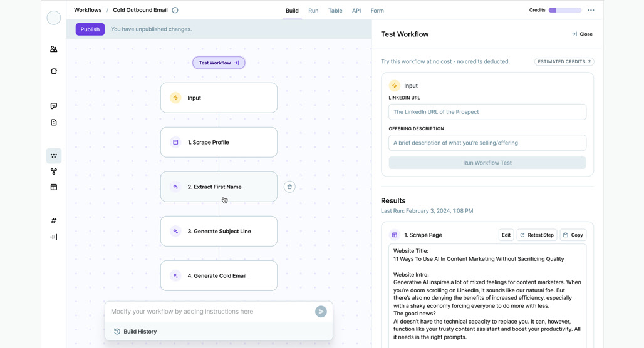Open the connected nodes sidebar icon
Image resolution: width=644 pixels, height=348 pixels.
(x=54, y=171)
